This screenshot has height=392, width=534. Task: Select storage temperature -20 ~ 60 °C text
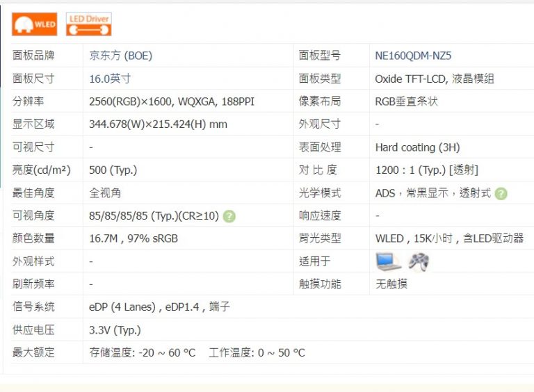143,353
